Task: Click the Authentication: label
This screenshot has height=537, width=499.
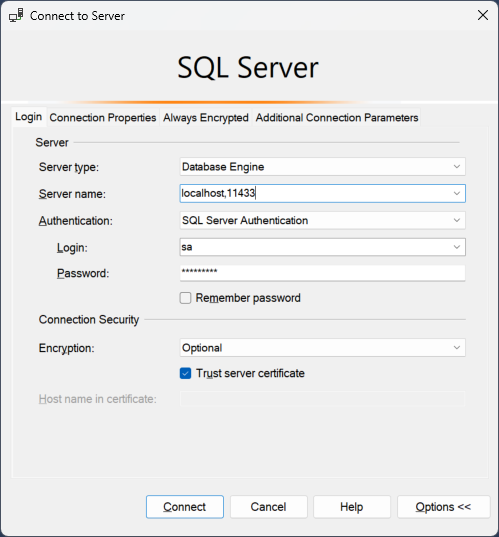Action: click(x=75, y=221)
